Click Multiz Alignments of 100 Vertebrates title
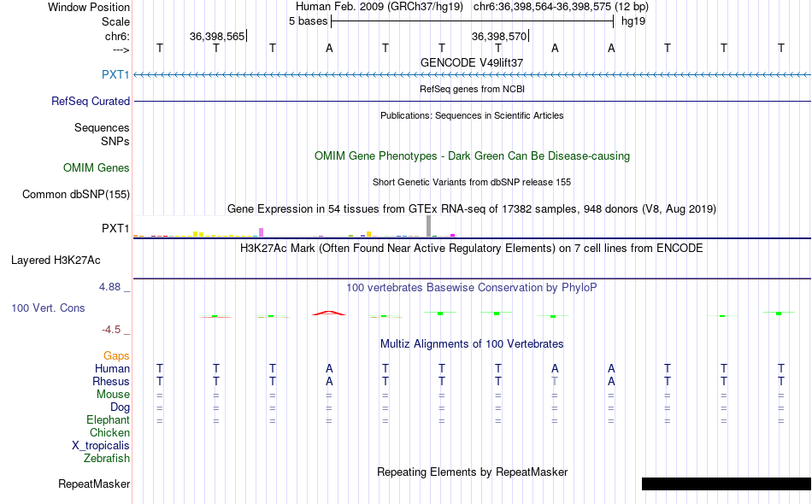Image resolution: width=812 pixels, height=504 pixels. [x=472, y=343]
